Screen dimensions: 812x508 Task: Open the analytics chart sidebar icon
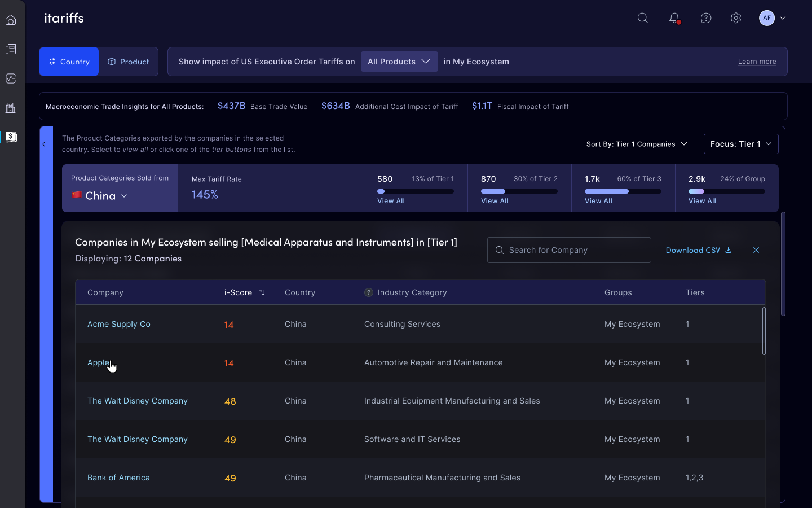click(11, 78)
